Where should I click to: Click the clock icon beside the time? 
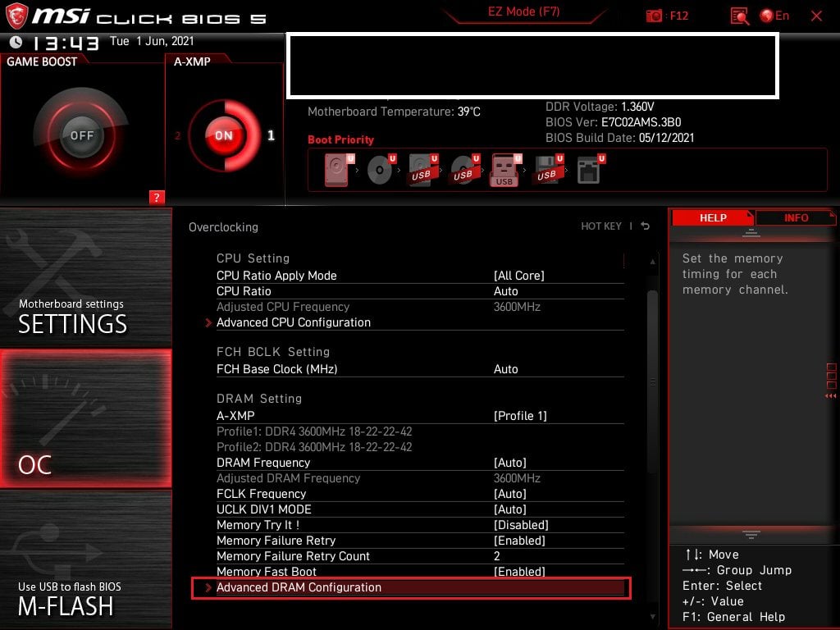[x=16, y=42]
